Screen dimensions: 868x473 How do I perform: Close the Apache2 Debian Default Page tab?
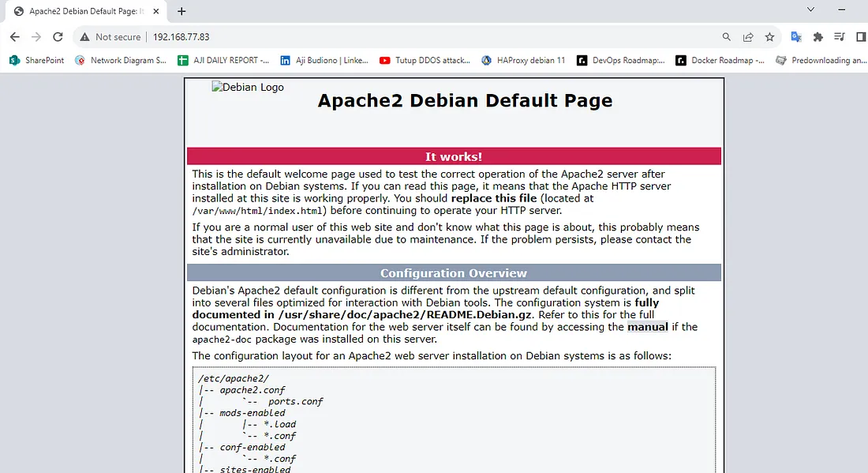point(156,12)
